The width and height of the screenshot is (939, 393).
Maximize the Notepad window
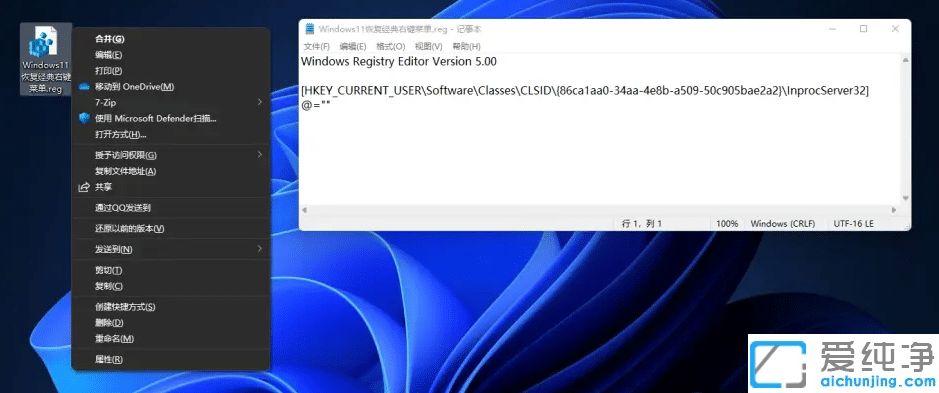(x=864, y=29)
